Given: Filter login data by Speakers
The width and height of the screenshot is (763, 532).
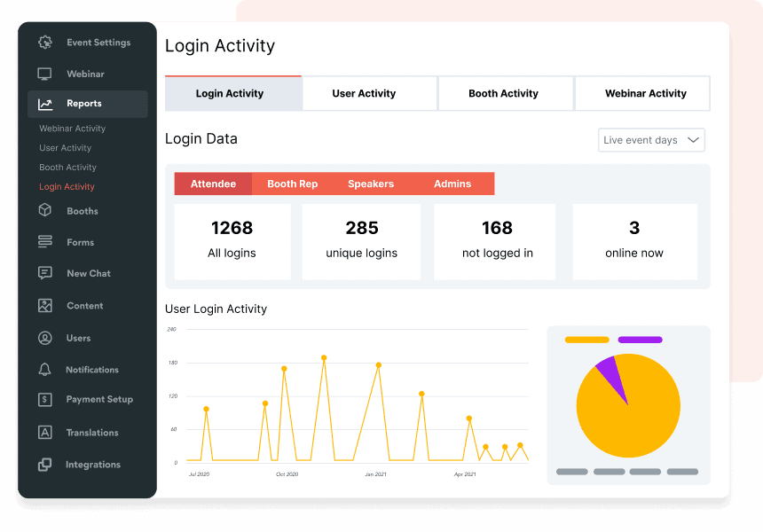Looking at the screenshot, I should 370,184.
